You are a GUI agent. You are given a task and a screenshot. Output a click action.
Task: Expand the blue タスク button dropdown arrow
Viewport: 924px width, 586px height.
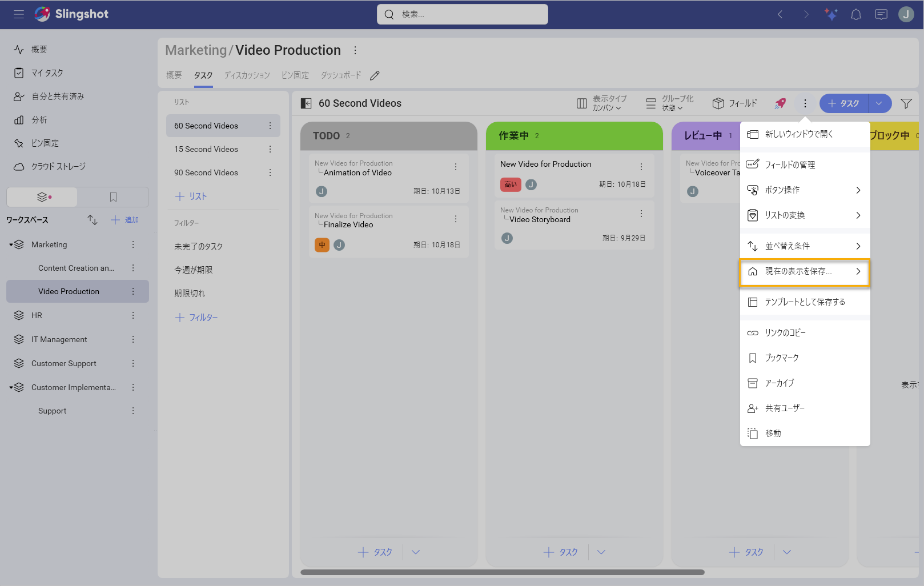point(879,103)
